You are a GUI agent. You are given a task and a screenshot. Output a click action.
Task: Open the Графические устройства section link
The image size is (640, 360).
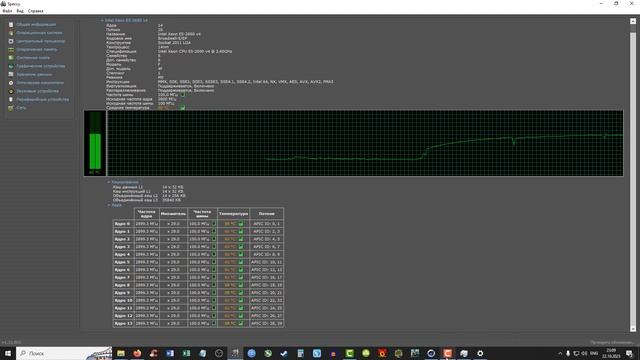pyautogui.click(x=41, y=66)
